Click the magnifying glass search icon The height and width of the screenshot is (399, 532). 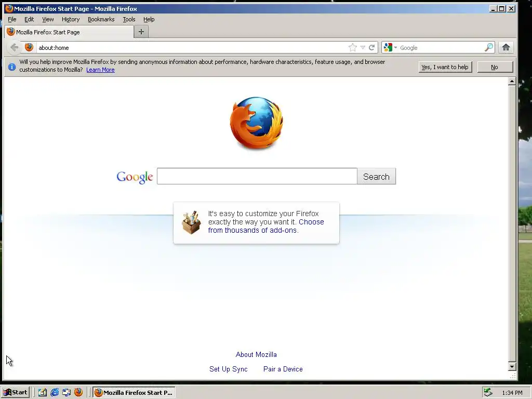click(x=489, y=47)
